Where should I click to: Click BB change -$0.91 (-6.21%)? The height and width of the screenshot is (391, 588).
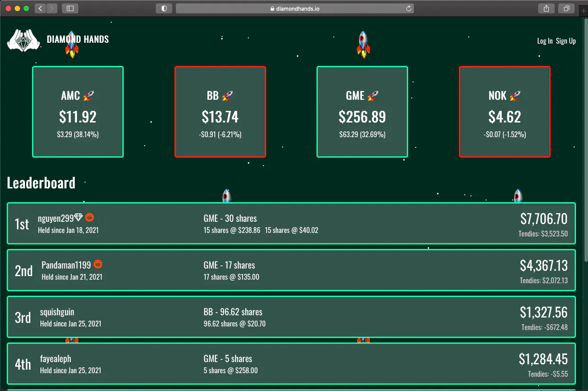(x=220, y=134)
